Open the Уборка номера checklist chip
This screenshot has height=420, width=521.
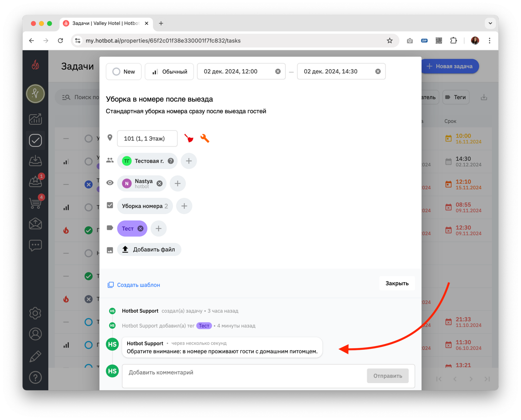tap(145, 206)
